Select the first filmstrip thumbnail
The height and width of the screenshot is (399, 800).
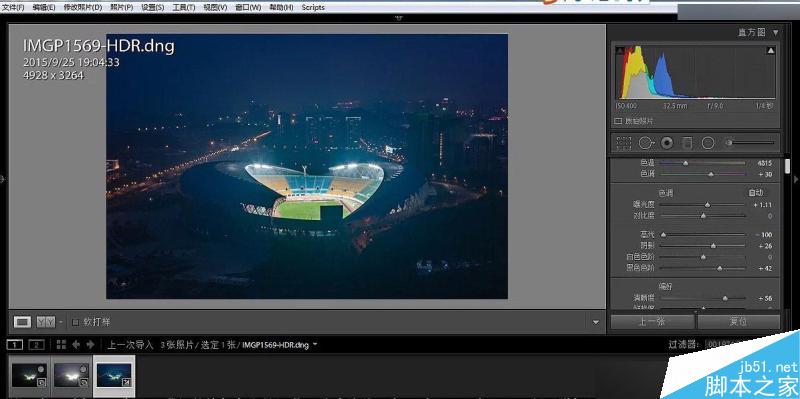pos(29,375)
